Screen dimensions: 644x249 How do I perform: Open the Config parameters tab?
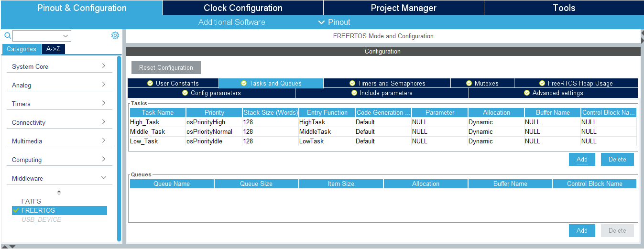(211, 93)
